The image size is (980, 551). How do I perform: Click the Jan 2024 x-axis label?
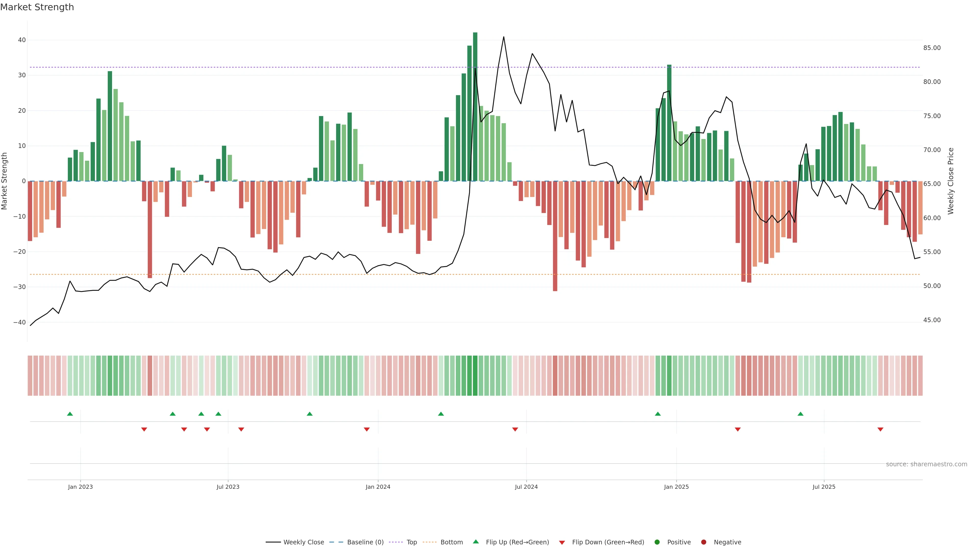[x=378, y=487]
